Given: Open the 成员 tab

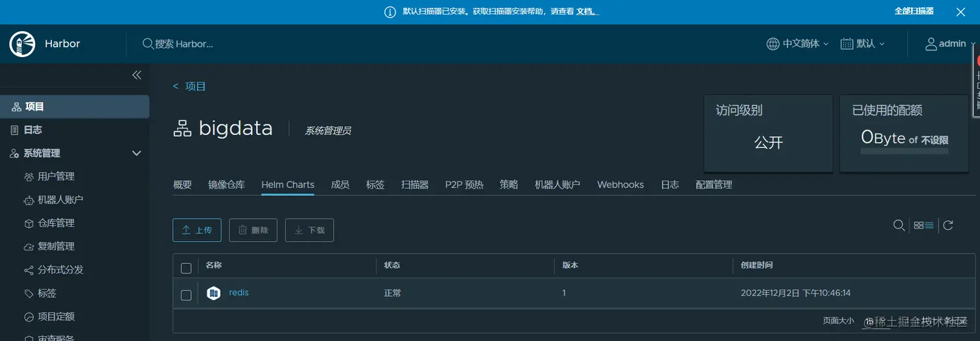Looking at the screenshot, I should tap(340, 185).
